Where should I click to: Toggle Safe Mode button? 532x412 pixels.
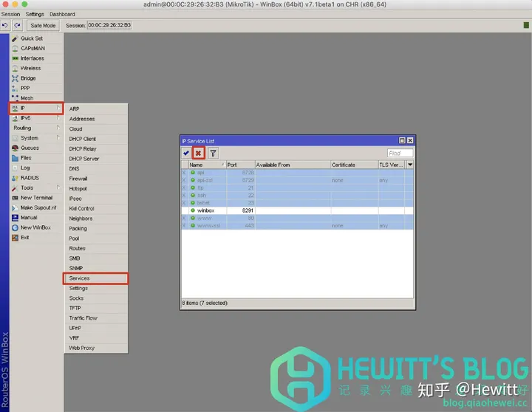pyautogui.click(x=43, y=25)
